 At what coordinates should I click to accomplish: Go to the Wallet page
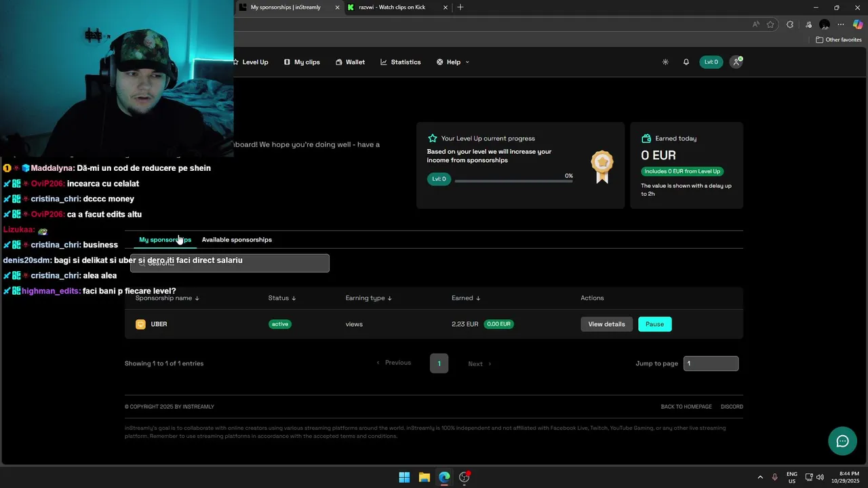coord(350,62)
